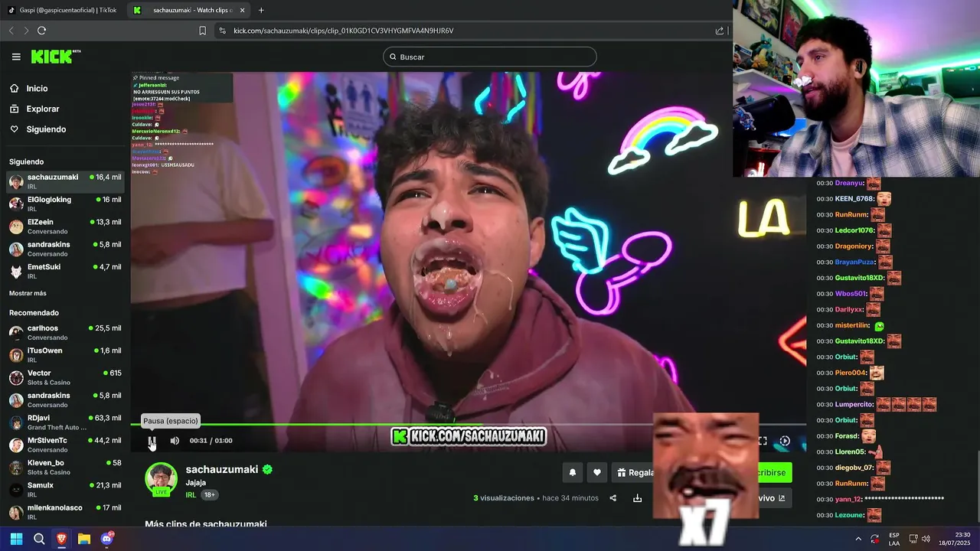Open sachauzumaki's avatar with LIVE badge

point(161,480)
